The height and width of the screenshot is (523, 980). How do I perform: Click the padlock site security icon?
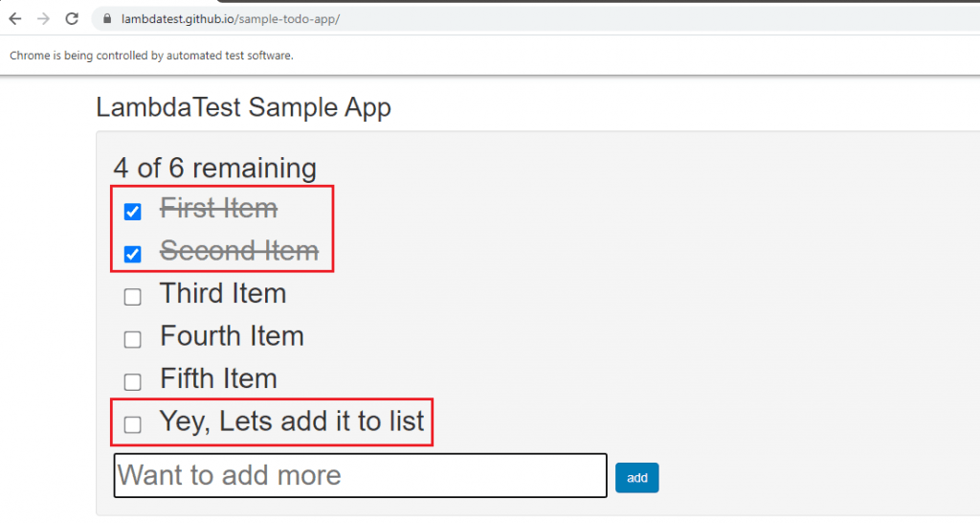[x=107, y=19]
